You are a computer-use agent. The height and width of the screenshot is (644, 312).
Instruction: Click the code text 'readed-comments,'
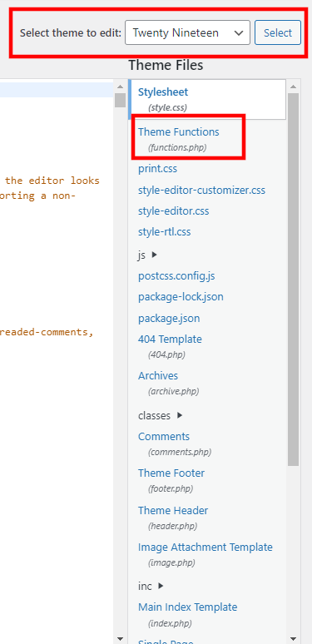point(47,332)
